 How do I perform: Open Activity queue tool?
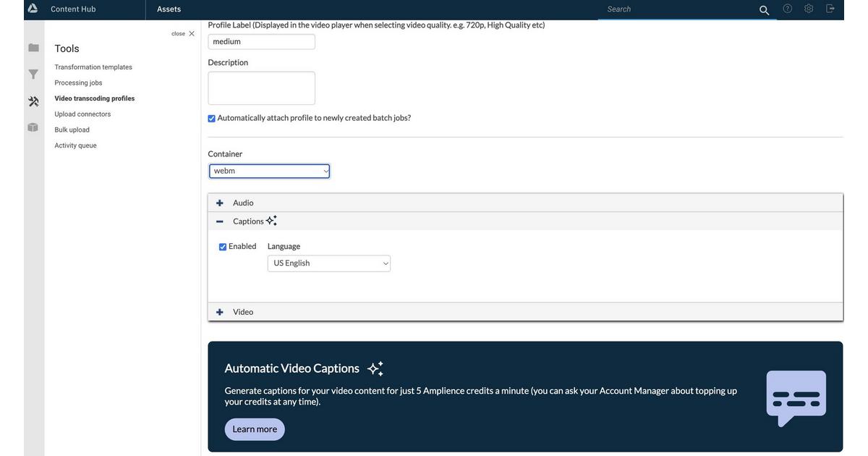(75, 145)
